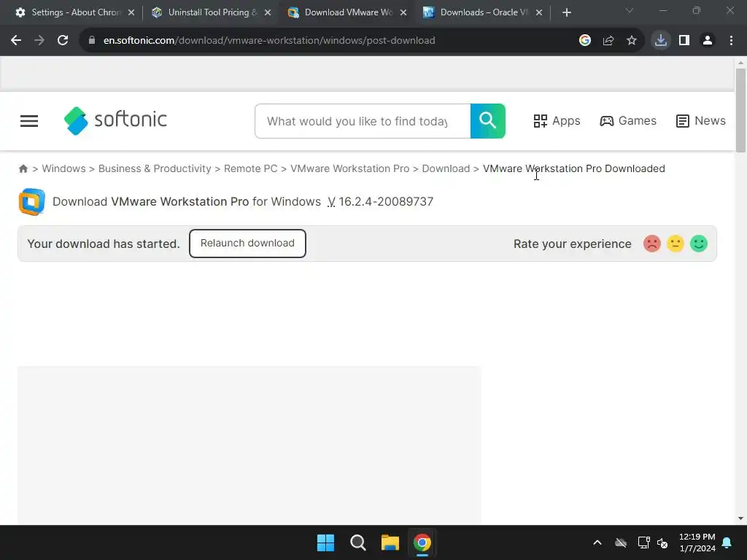The height and width of the screenshot is (560, 747).
Task: Open Business & Productivity breadcrumb link
Action: click(x=155, y=168)
